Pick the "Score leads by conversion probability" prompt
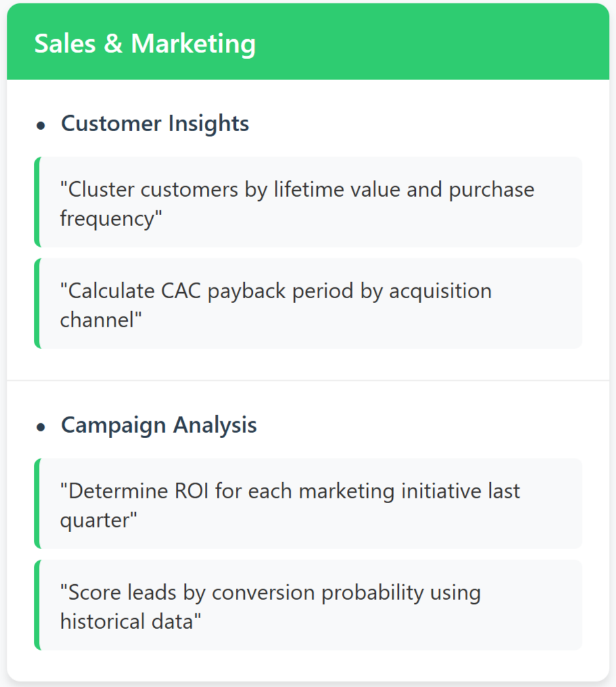616x687 pixels. click(308, 605)
